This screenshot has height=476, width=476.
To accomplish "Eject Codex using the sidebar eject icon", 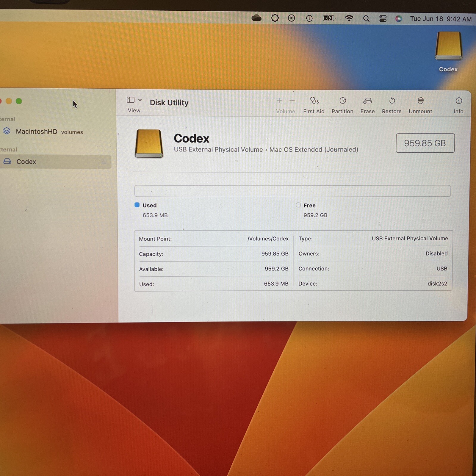I will point(104,162).
